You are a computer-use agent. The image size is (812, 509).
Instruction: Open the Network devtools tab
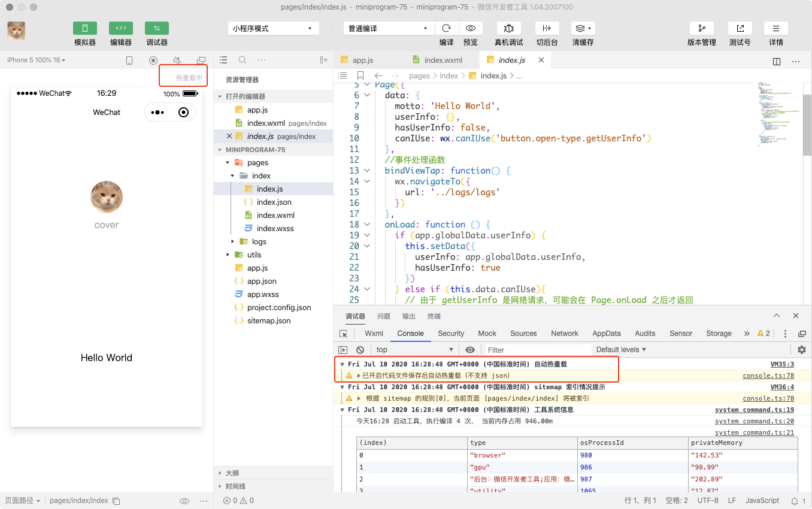point(565,334)
